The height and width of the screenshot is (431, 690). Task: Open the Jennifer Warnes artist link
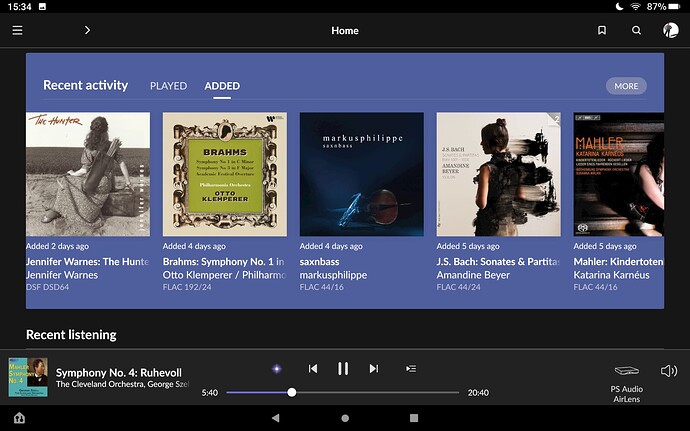point(62,275)
